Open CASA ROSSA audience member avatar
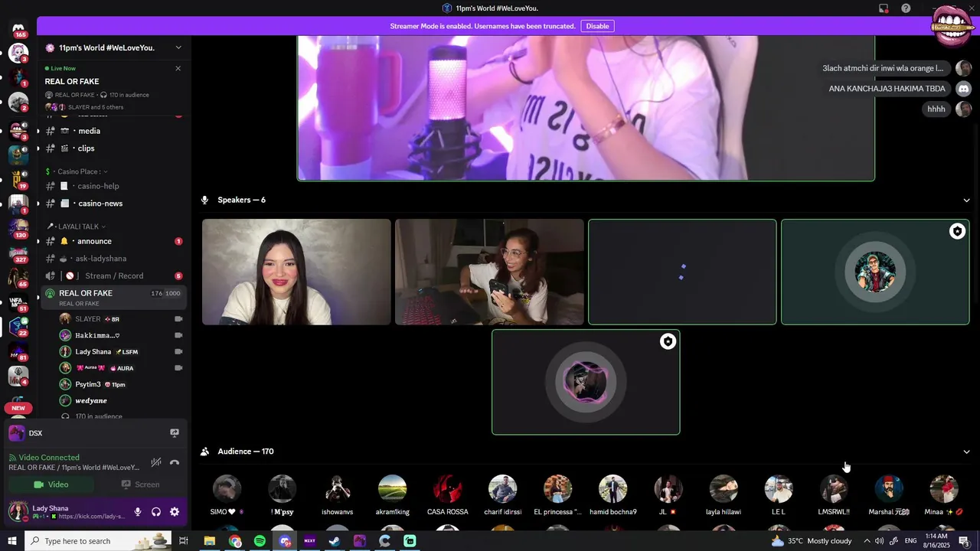Viewport: 980px width, 551px height. 447,489
